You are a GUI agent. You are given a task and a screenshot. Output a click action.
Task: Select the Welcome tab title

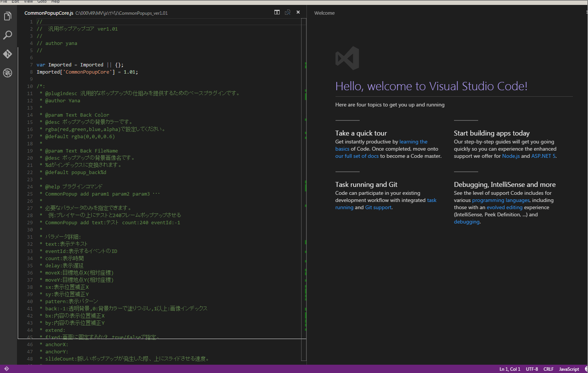[324, 13]
